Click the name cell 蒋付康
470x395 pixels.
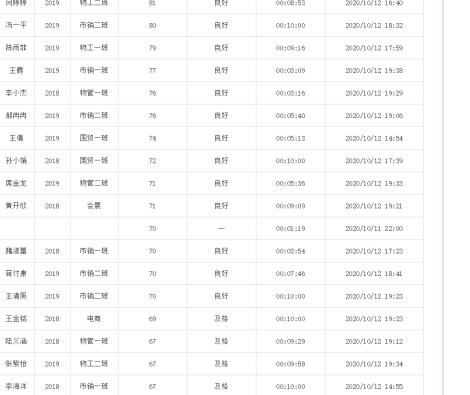click(x=16, y=274)
